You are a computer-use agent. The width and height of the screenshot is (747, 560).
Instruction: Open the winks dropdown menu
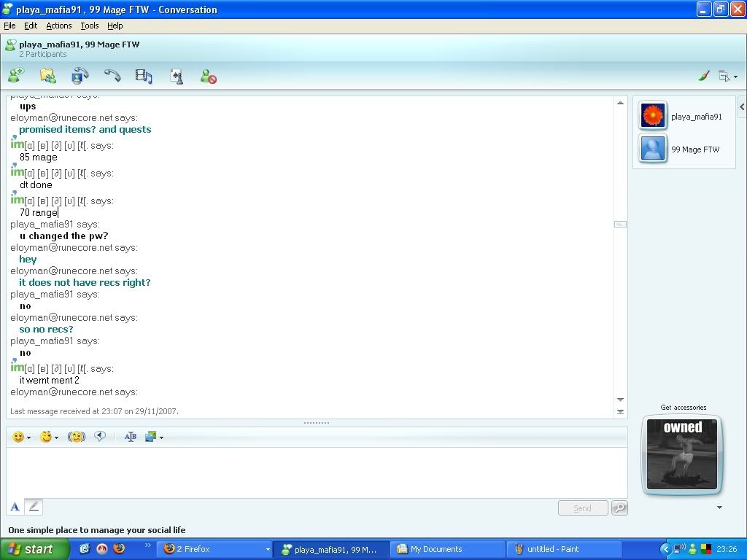pos(56,437)
